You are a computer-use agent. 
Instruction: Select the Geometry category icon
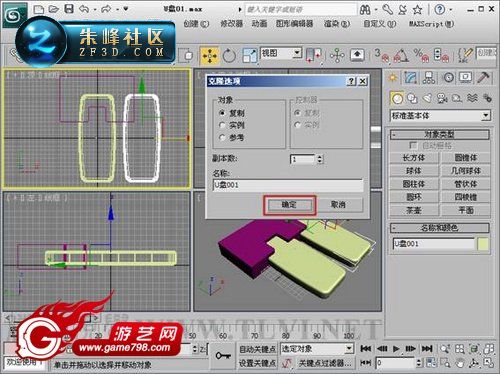397,98
